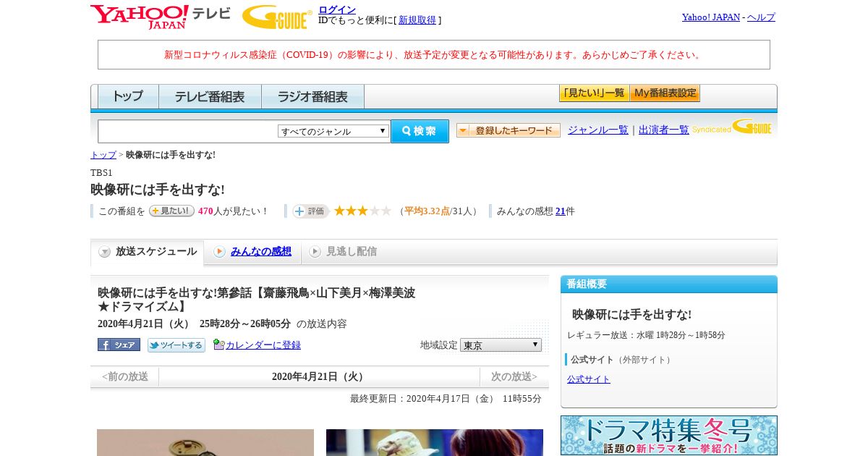Select the 映像研には手を出すな! page title text

pos(158,190)
